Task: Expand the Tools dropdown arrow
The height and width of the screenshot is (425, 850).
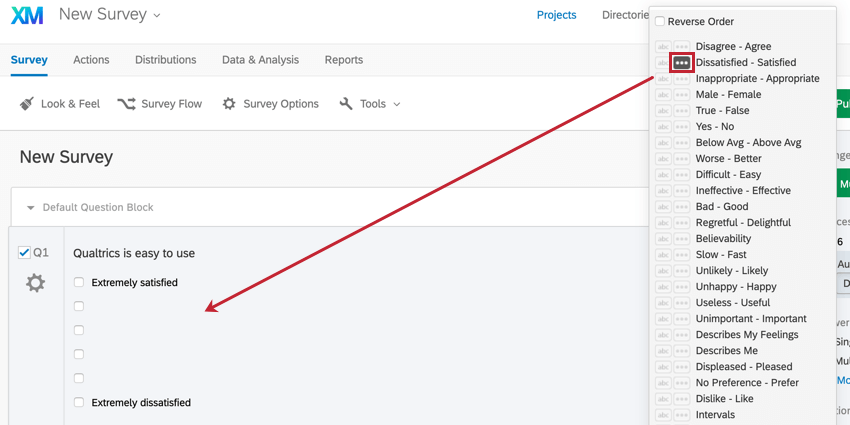Action: [397, 104]
